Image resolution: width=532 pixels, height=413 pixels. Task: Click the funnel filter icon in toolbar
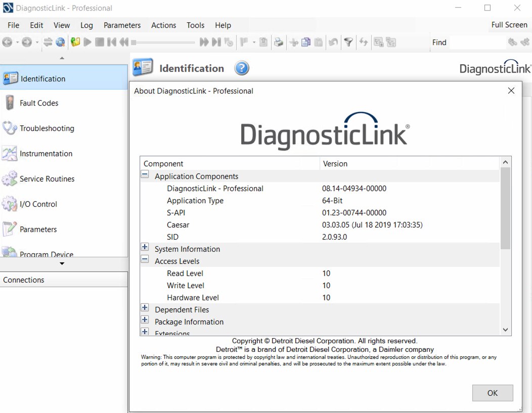coord(348,42)
